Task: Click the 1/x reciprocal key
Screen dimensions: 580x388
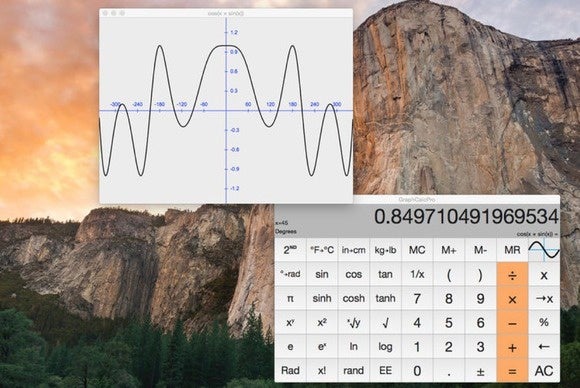Action: click(417, 274)
